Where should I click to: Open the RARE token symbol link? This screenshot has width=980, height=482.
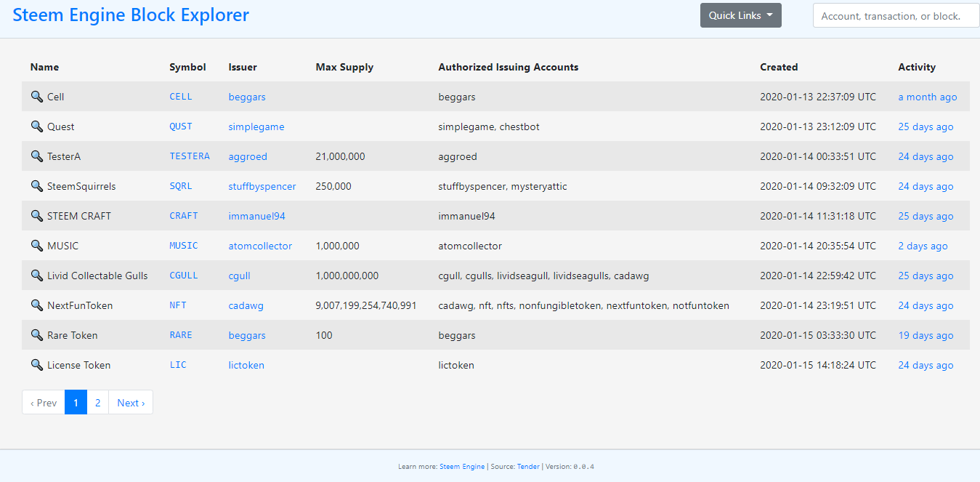pyautogui.click(x=181, y=335)
